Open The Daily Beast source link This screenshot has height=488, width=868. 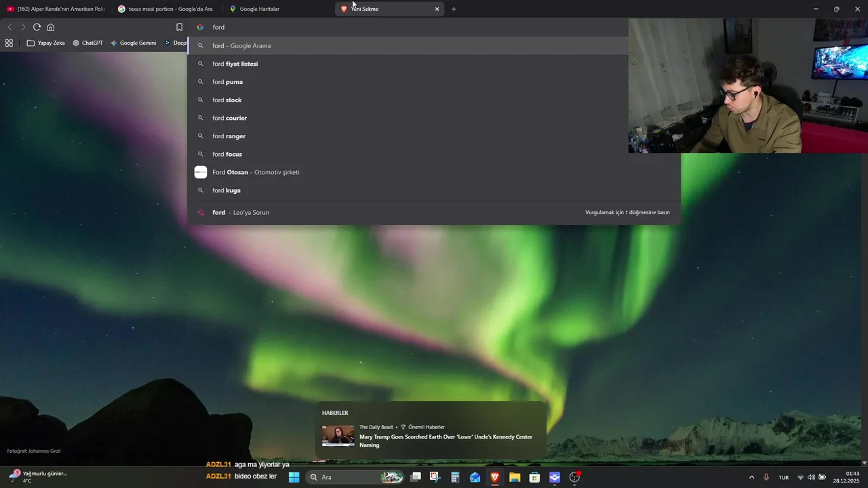point(376,427)
